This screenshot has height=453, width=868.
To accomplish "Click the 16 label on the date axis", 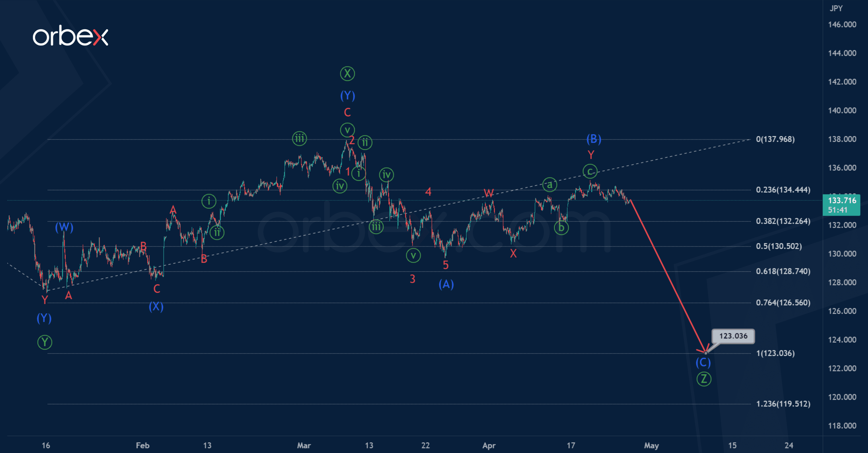I will click(x=46, y=445).
